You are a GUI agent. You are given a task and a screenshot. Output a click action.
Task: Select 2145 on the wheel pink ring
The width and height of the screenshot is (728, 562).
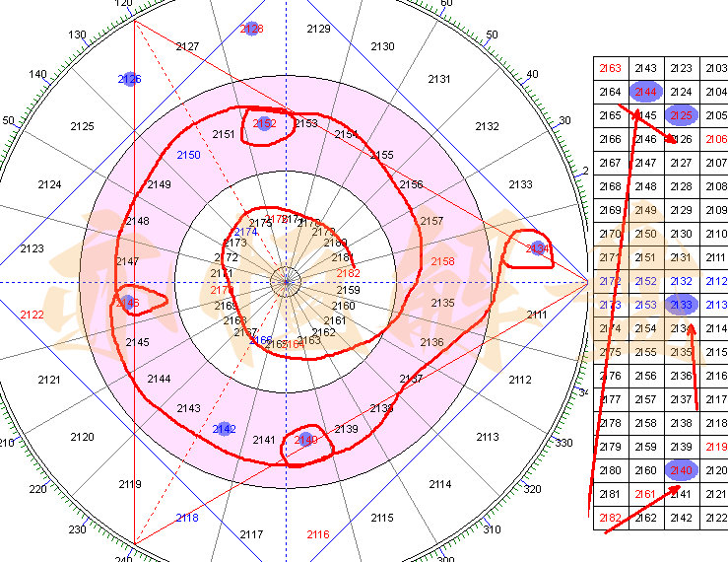tap(138, 342)
